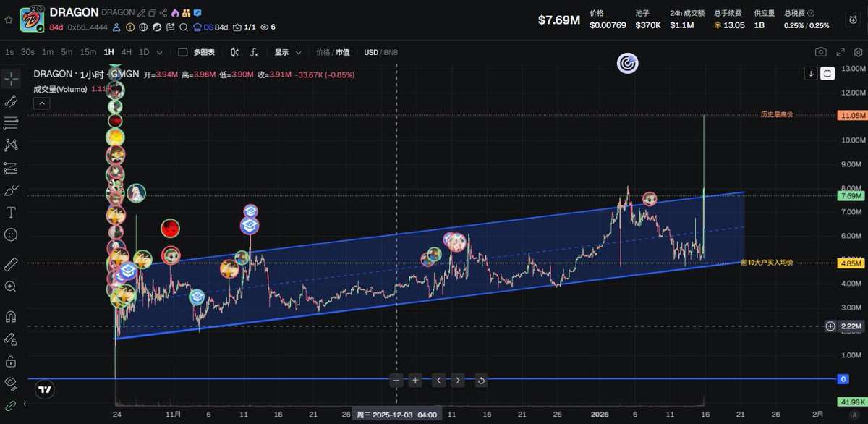Switch chart to 价格 price mode
The width and height of the screenshot is (868, 424).
(x=323, y=52)
